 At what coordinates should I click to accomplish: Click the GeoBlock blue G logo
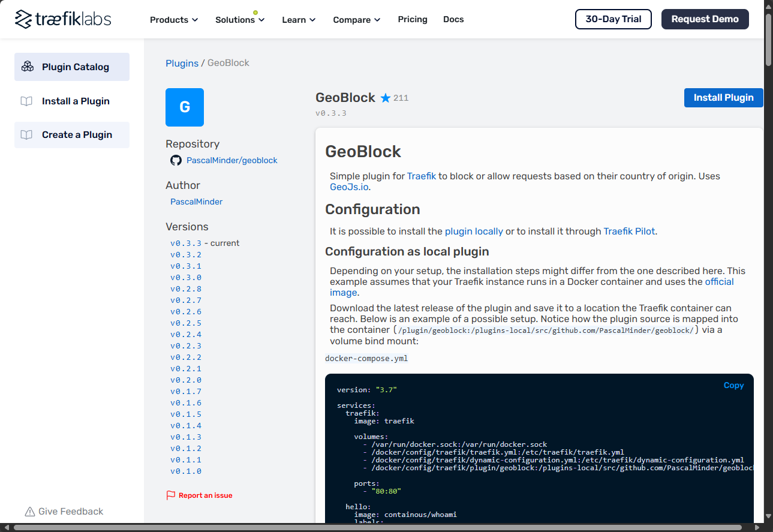click(x=185, y=107)
